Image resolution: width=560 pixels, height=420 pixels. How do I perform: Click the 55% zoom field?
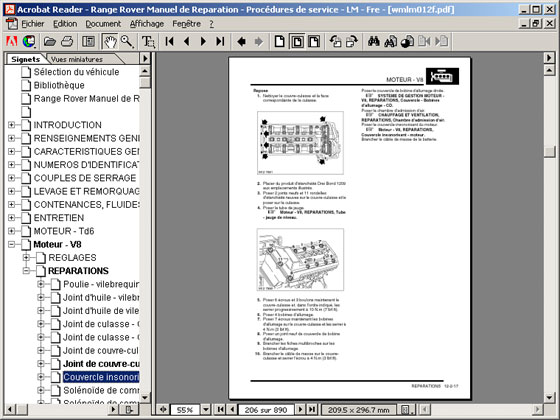coord(185,410)
